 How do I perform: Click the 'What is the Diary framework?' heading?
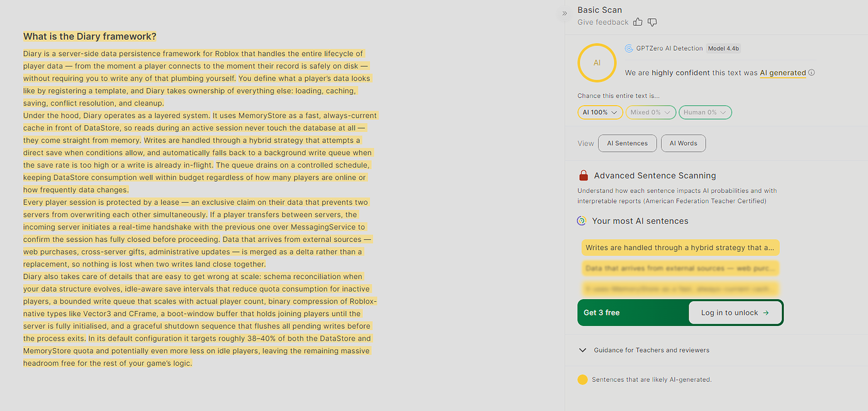tap(90, 36)
